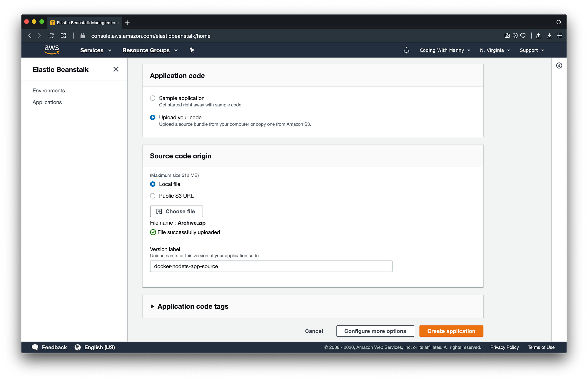
Task: Click the upload icon inside Choose file
Action: pos(159,211)
